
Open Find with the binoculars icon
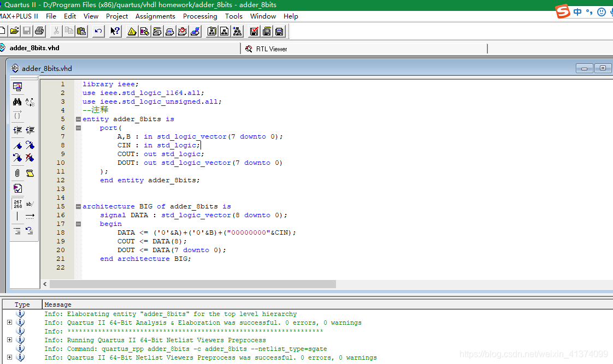tap(17, 102)
